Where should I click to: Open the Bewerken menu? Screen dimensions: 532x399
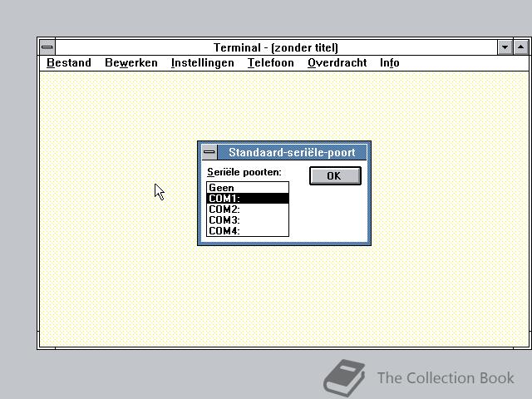click(x=131, y=63)
